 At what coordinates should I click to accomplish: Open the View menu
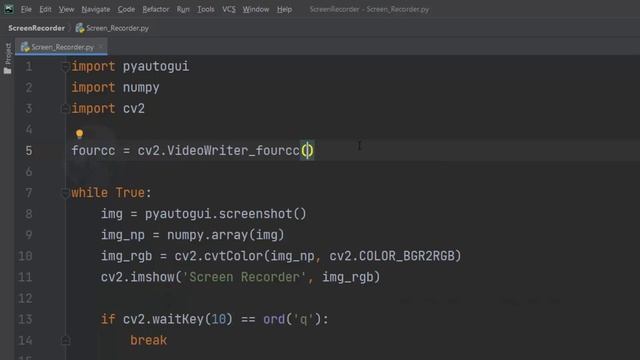66,9
